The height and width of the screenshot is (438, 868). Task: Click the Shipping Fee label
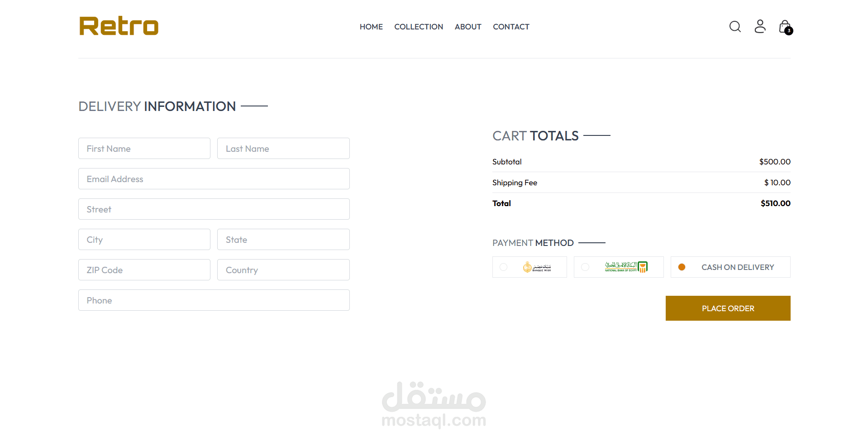[515, 183]
